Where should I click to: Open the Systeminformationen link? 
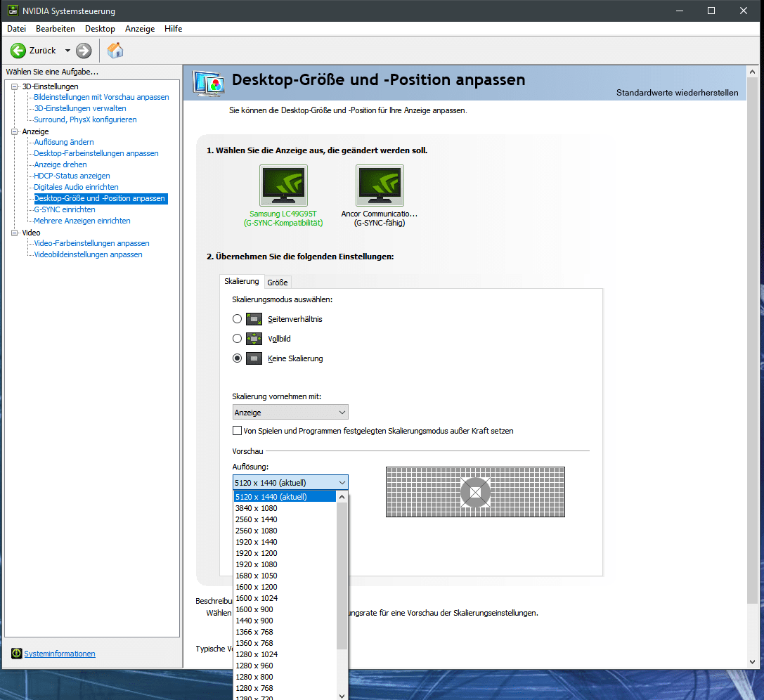coord(60,654)
